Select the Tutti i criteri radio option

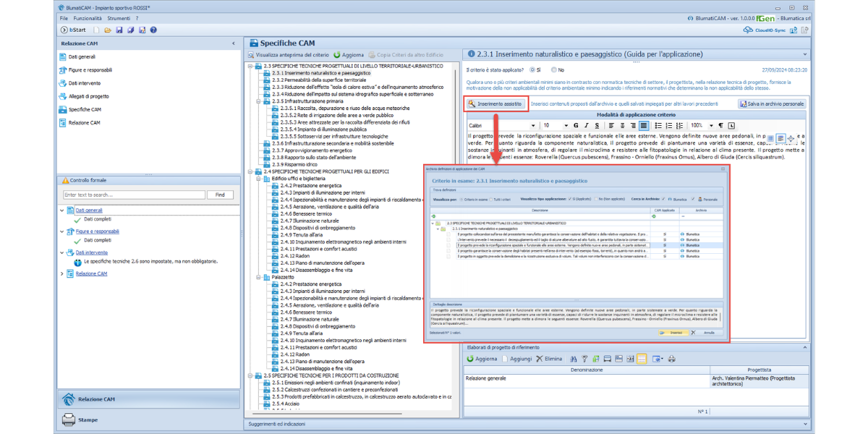493,199
